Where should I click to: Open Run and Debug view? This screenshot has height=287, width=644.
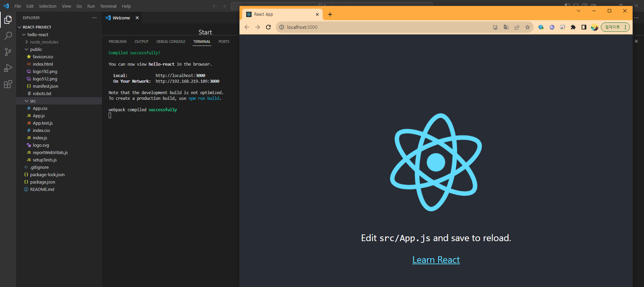[8, 68]
